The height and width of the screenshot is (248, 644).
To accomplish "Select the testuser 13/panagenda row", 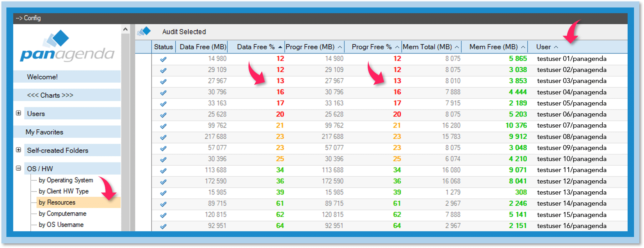I will (x=572, y=192).
